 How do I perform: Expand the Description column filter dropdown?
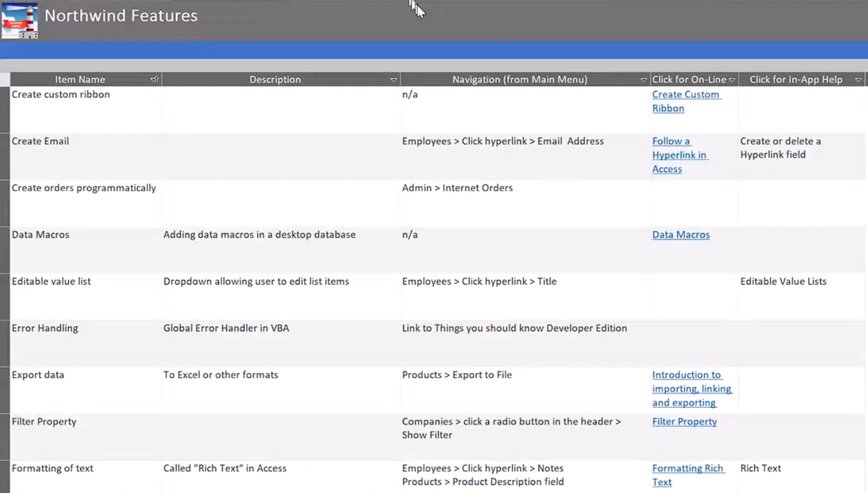pyautogui.click(x=394, y=79)
